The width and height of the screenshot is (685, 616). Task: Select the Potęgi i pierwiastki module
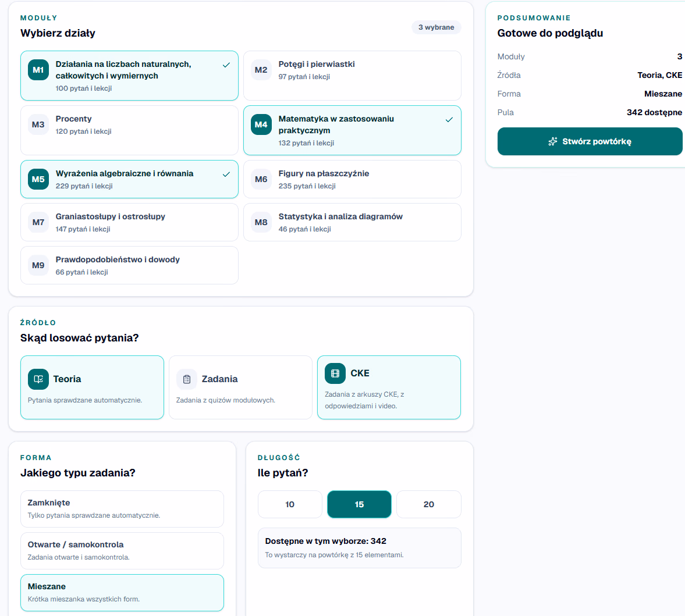pos(352,76)
